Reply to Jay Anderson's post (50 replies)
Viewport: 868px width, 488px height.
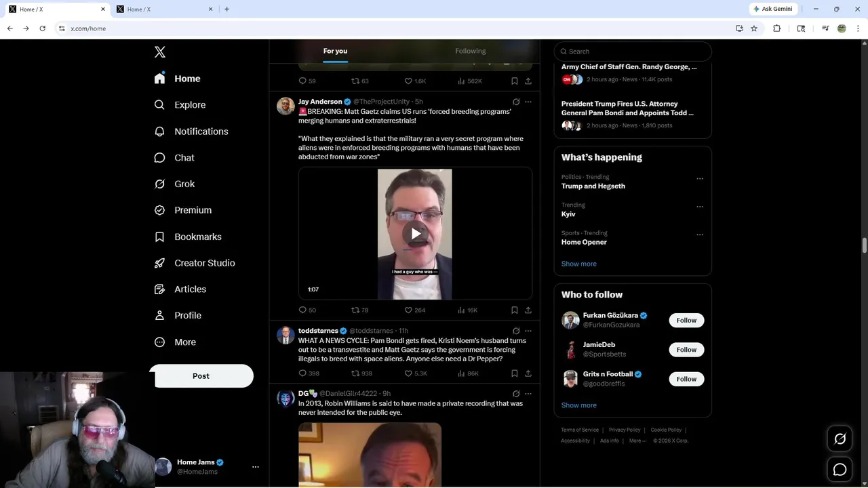click(x=307, y=310)
